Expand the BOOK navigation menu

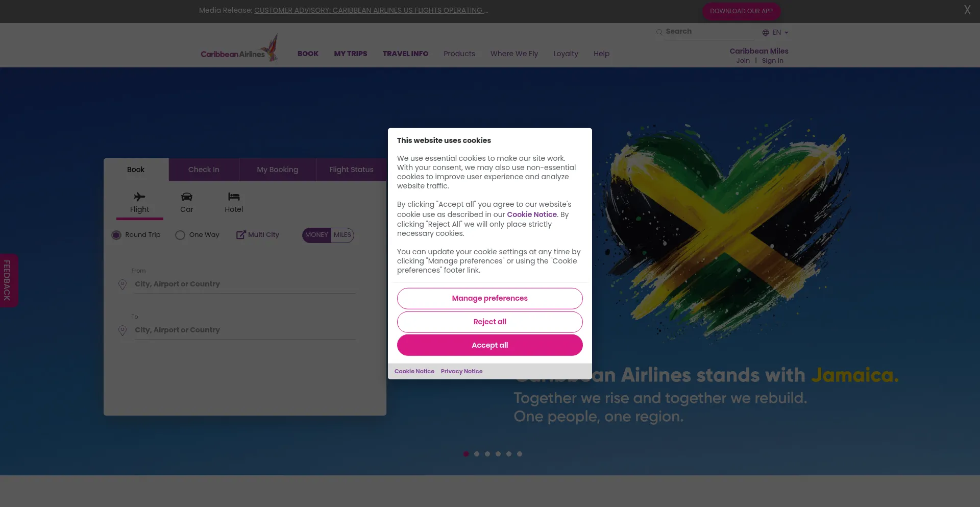[x=308, y=54]
